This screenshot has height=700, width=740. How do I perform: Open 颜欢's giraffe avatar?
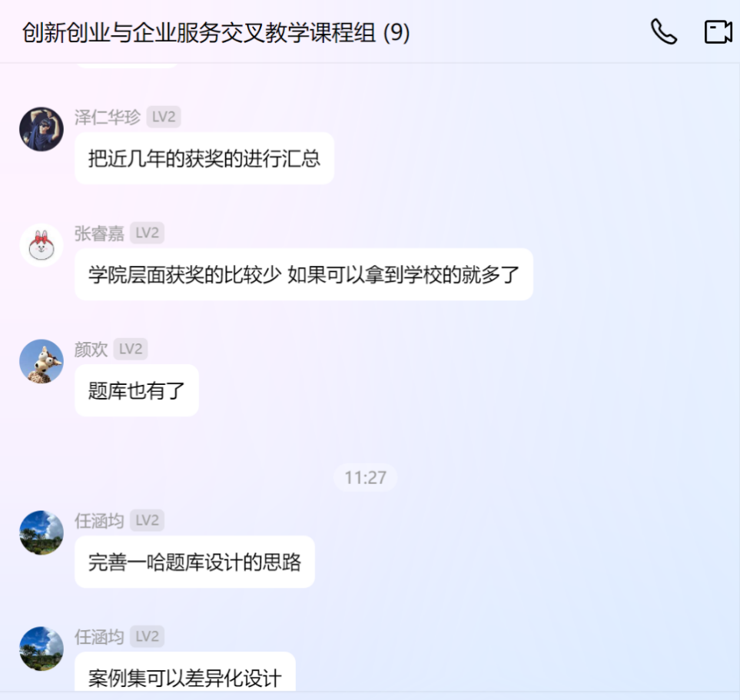[x=41, y=361]
